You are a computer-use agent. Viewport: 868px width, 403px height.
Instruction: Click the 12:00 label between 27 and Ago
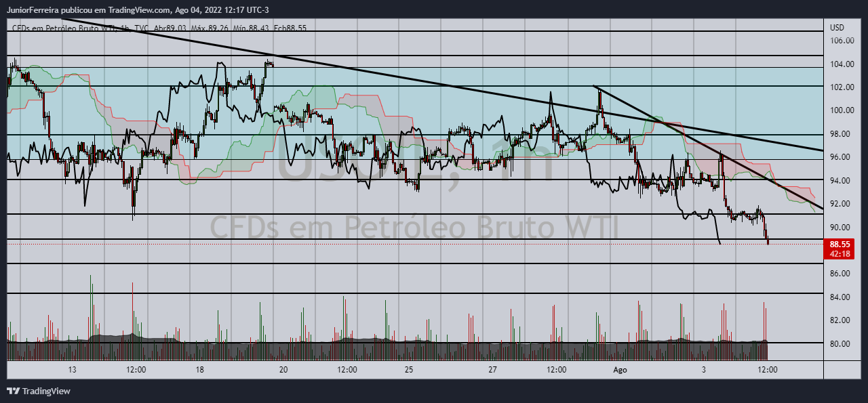coord(556,370)
